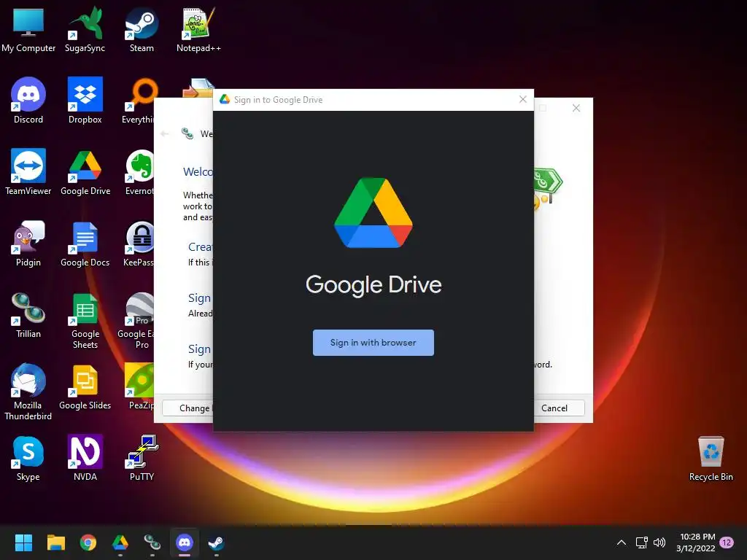747x560 pixels.
Task: Click the Trillian icon in the setup window header
Action: pyautogui.click(x=187, y=134)
